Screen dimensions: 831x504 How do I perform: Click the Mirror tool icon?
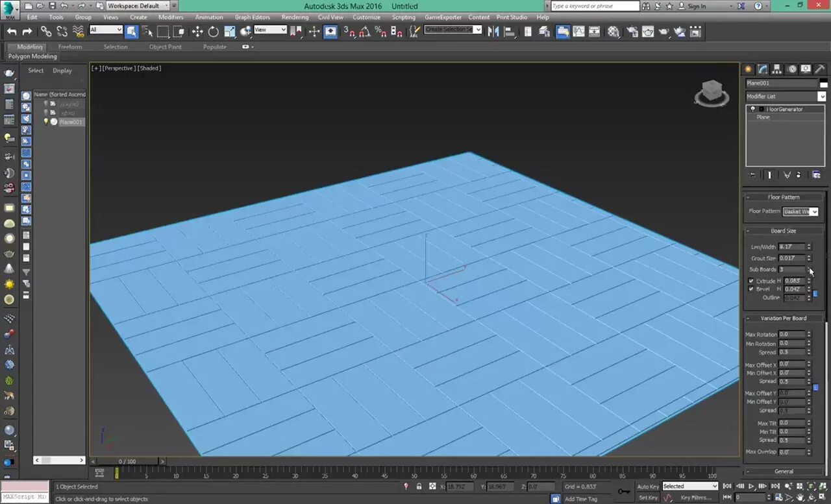pyautogui.click(x=493, y=32)
